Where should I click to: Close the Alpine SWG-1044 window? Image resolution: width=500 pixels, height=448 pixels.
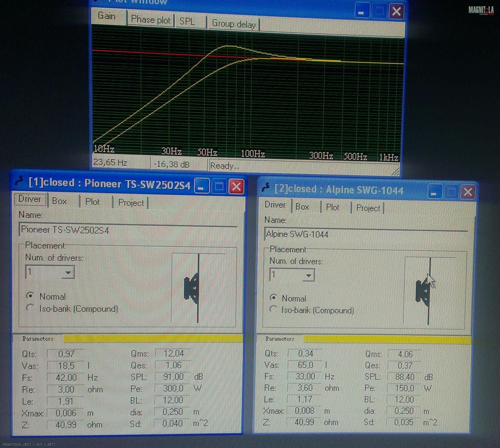[468, 192]
